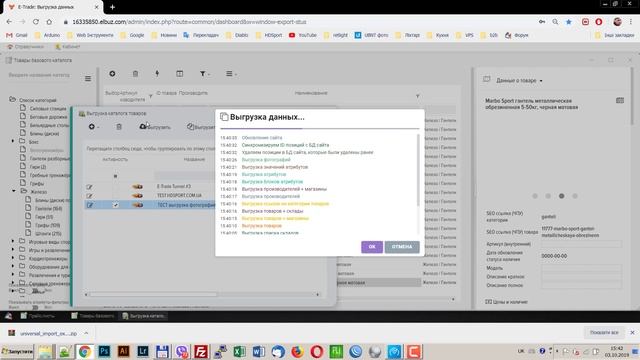Click the delete trash icon in export window
Image resolution: width=640 pixels, height=360 pixels.
(x=119, y=127)
